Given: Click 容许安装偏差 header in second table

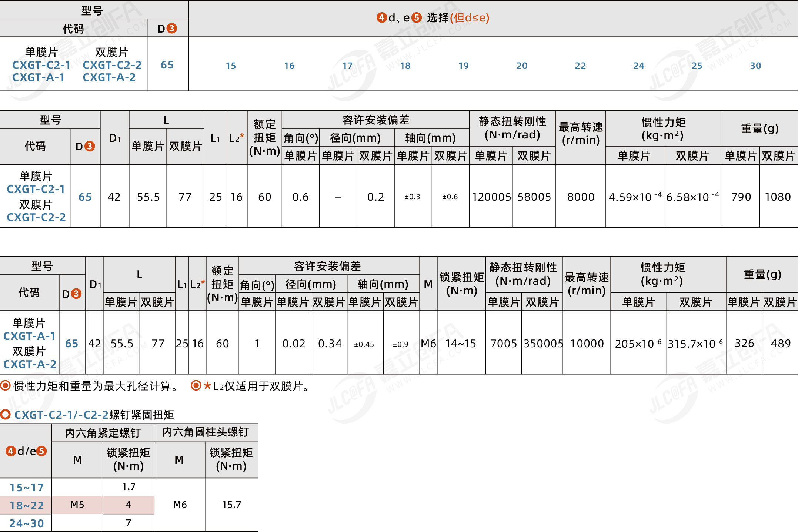Looking at the screenshot, I should click(x=376, y=120).
